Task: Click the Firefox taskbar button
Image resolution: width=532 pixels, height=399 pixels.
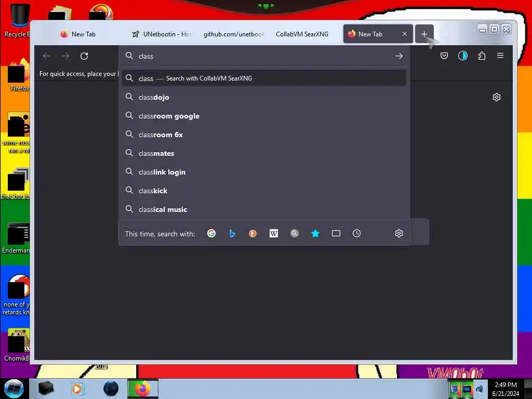Action: click(143, 389)
